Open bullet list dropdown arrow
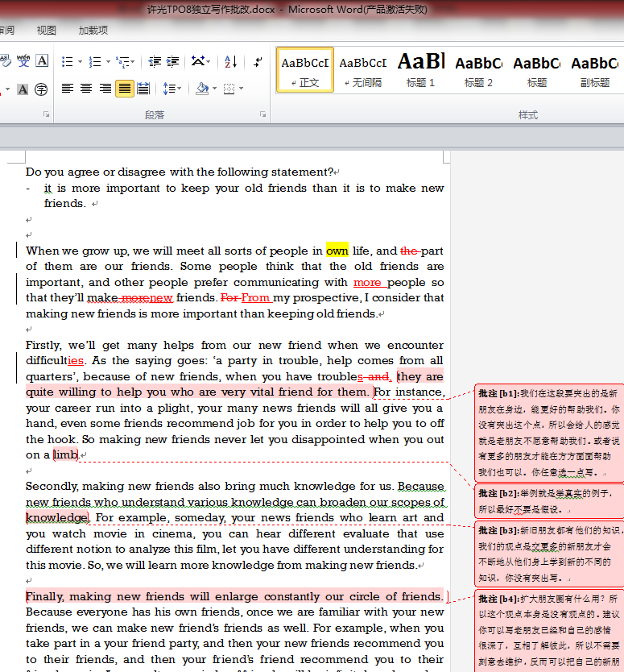 click(x=80, y=62)
